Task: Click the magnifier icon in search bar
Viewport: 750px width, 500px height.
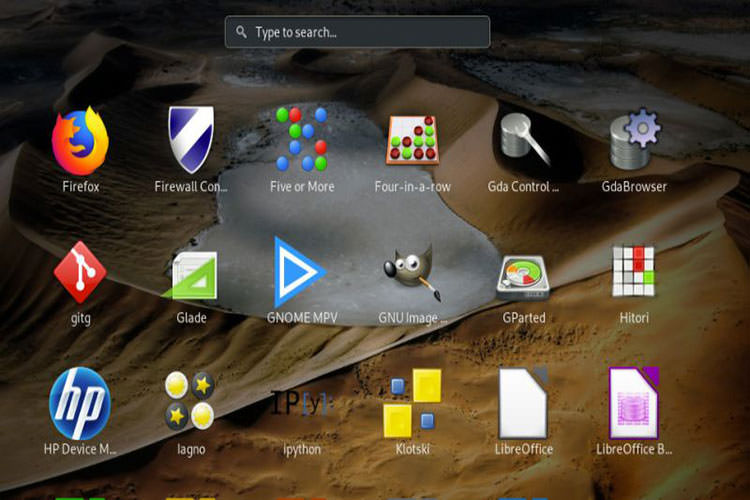Action: point(241,32)
